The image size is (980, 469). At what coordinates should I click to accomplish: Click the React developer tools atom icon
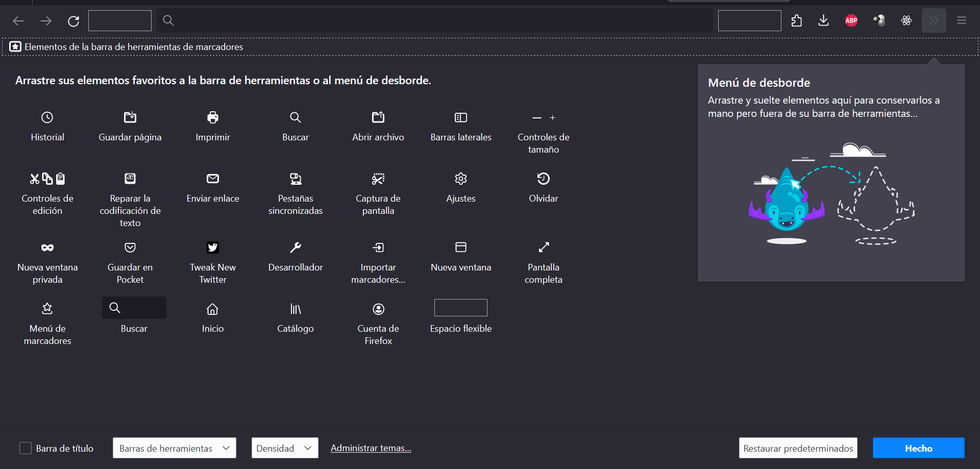tap(906, 20)
